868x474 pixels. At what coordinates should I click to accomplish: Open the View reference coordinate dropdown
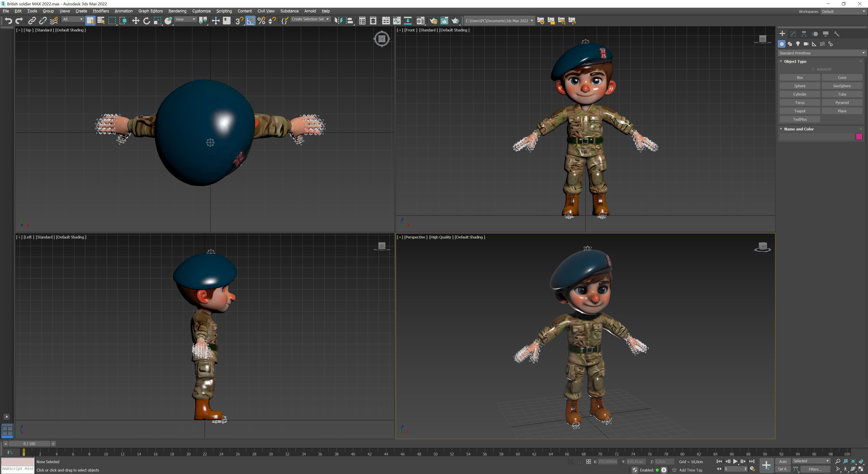click(185, 19)
